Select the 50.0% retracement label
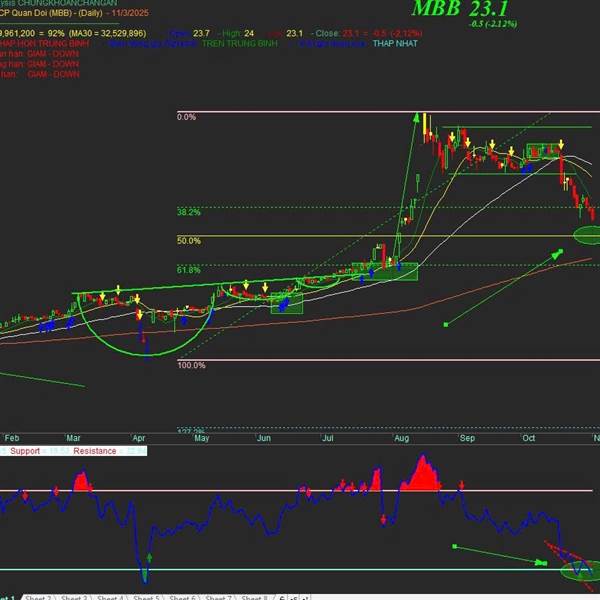The image size is (600, 600). tap(189, 241)
